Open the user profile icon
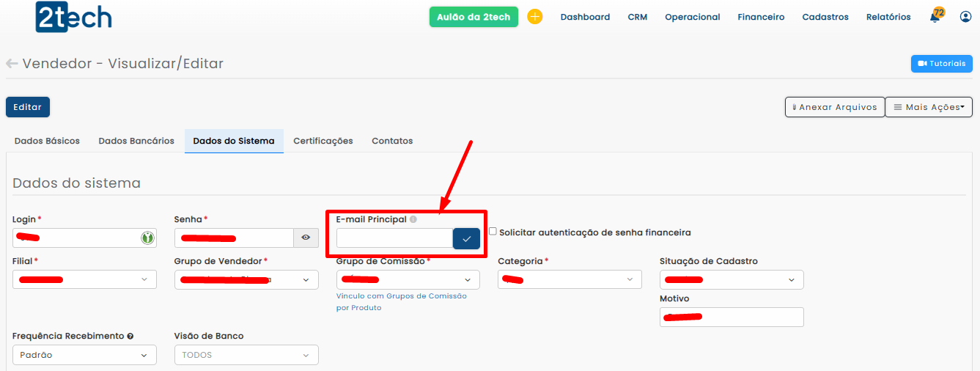The width and height of the screenshot is (980, 371). [x=965, y=17]
